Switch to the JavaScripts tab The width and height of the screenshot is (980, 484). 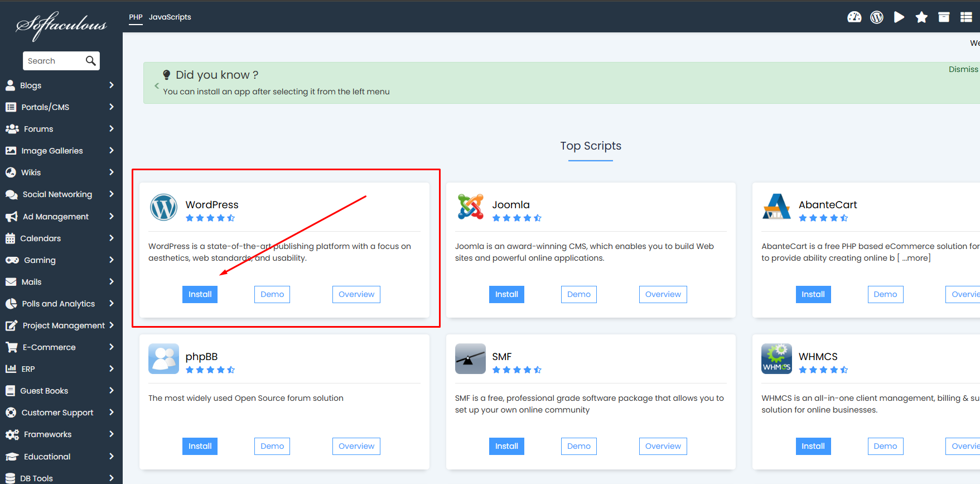click(170, 17)
